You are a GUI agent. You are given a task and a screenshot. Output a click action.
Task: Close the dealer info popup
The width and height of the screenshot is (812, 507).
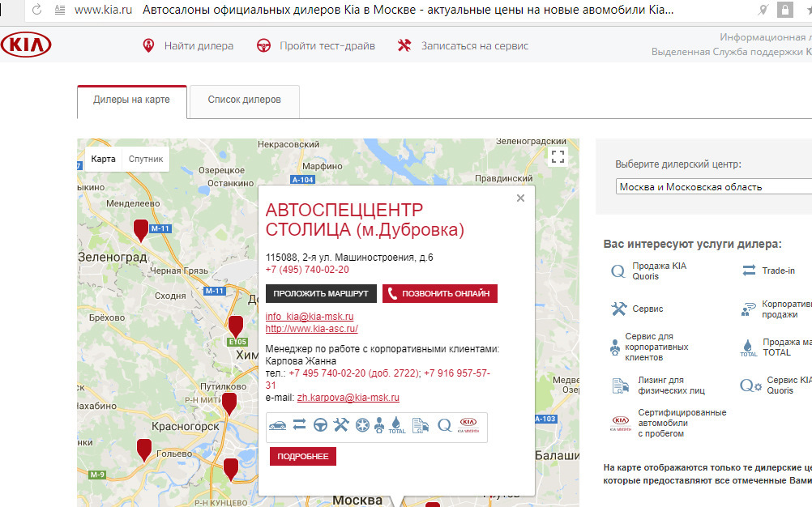point(520,198)
